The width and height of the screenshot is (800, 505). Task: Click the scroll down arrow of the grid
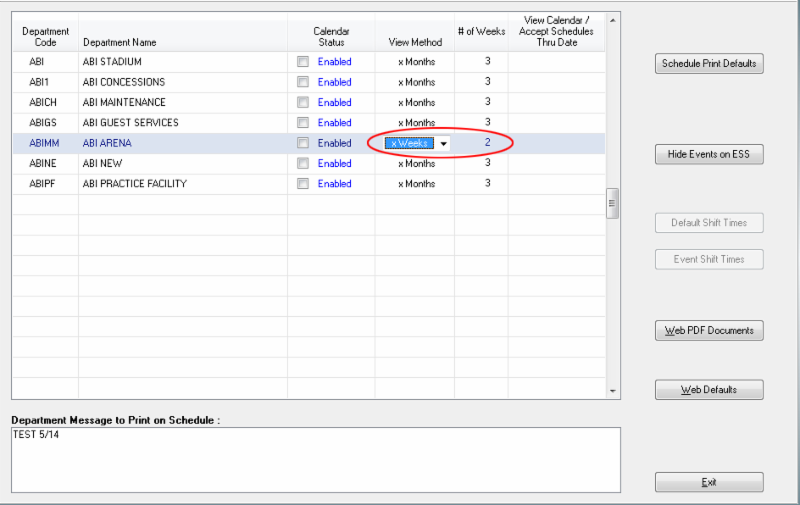[613, 391]
